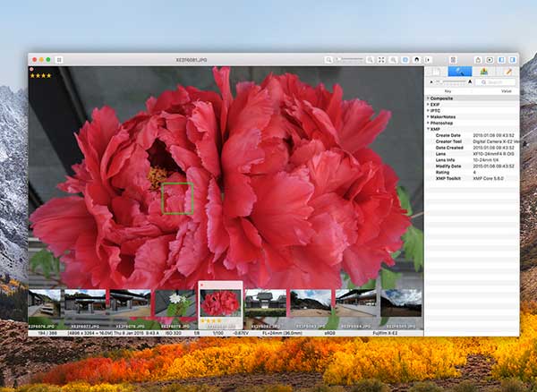The width and height of the screenshot is (537, 392).
Task: Open the temple gate thumbnail after the peony
Action: coord(266,303)
